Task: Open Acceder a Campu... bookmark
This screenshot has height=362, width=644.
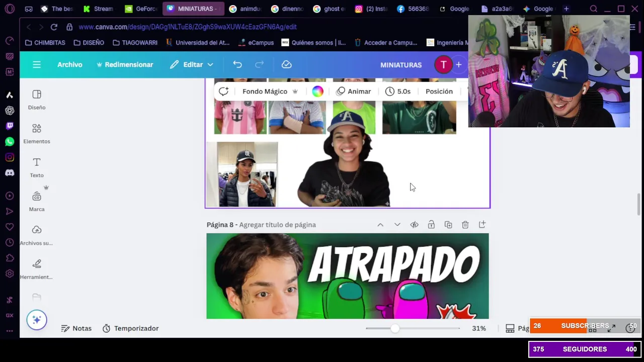Action: (386, 43)
